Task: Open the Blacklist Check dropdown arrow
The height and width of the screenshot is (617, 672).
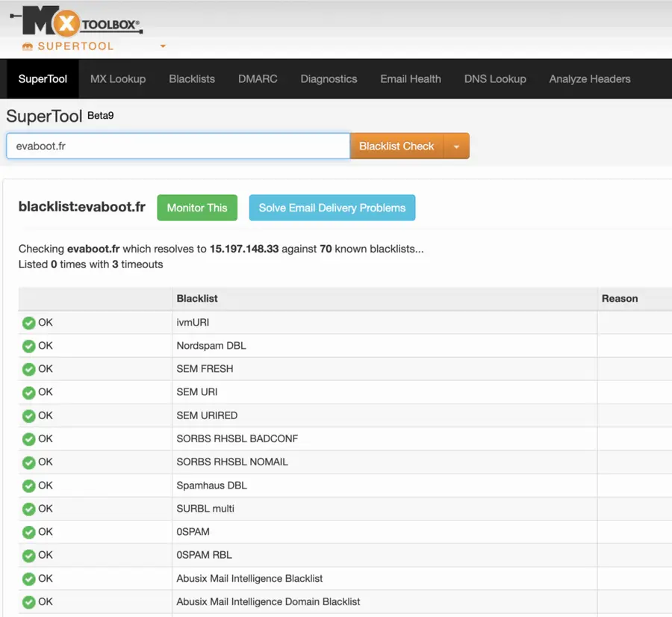Action: 457,146
